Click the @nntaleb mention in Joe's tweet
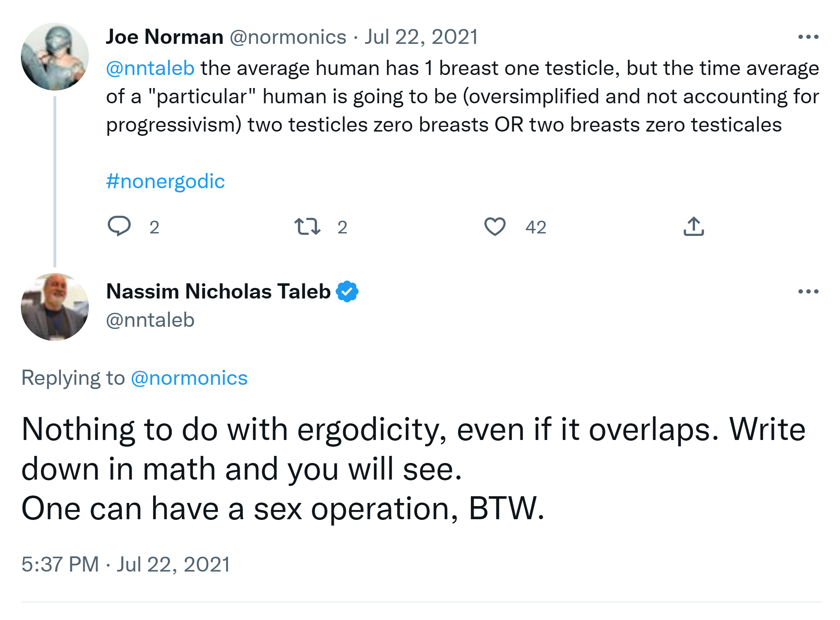The image size is (840, 620). click(150, 68)
